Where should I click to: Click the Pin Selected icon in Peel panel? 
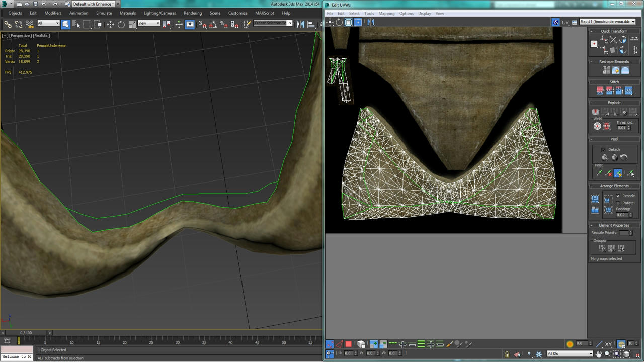click(x=599, y=173)
